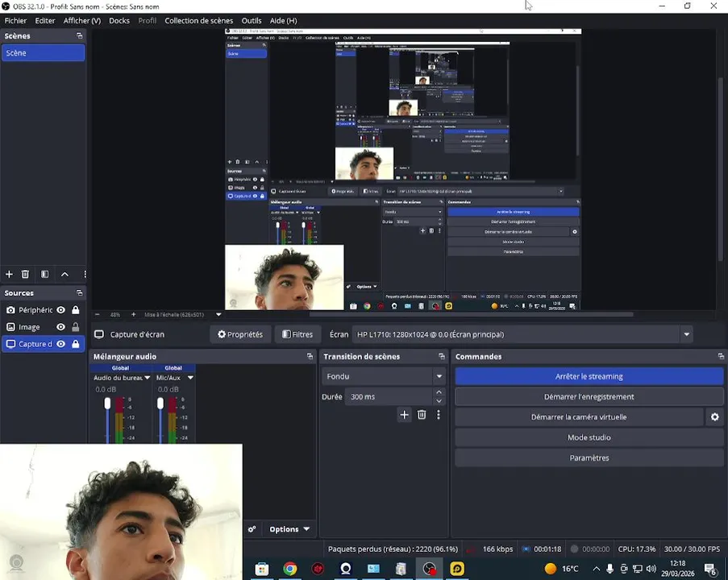Open Propriétés of selected source

pos(240,334)
